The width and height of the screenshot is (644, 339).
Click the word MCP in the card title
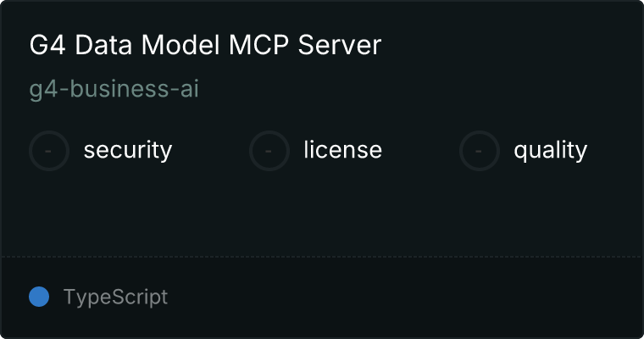coord(258,44)
